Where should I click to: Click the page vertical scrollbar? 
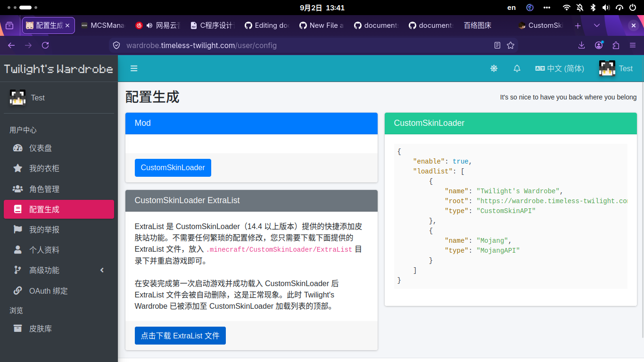pos(642,210)
